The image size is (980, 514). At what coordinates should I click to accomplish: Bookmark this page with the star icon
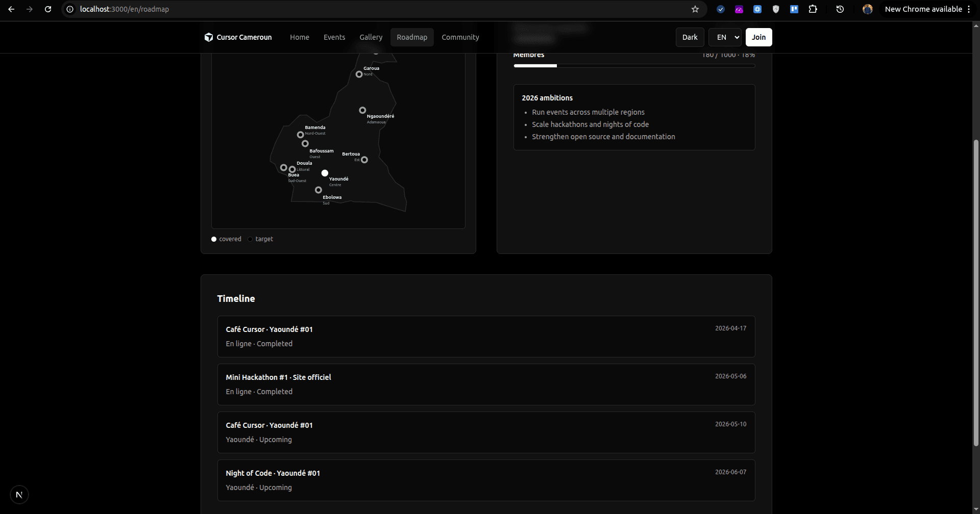point(695,9)
